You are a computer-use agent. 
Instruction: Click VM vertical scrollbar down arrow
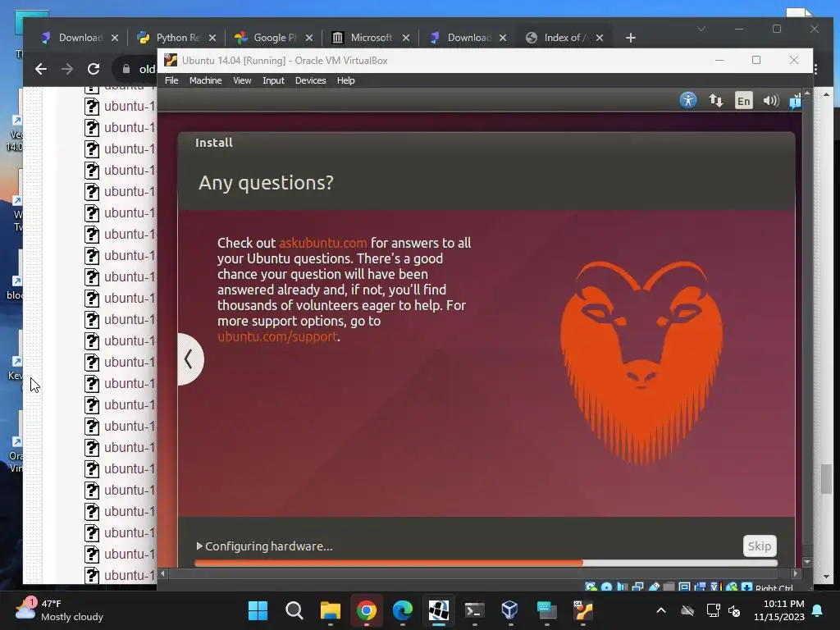tap(807, 563)
